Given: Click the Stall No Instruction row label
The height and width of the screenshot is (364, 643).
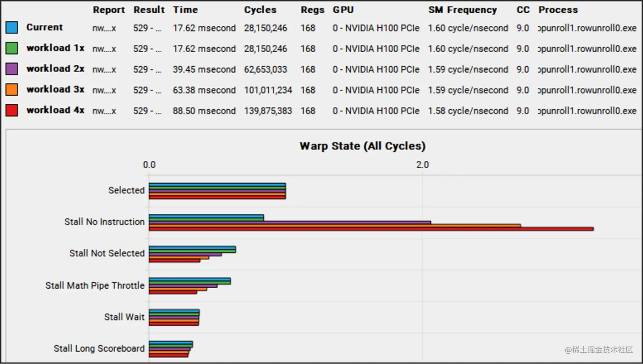Looking at the screenshot, I should tap(104, 222).
